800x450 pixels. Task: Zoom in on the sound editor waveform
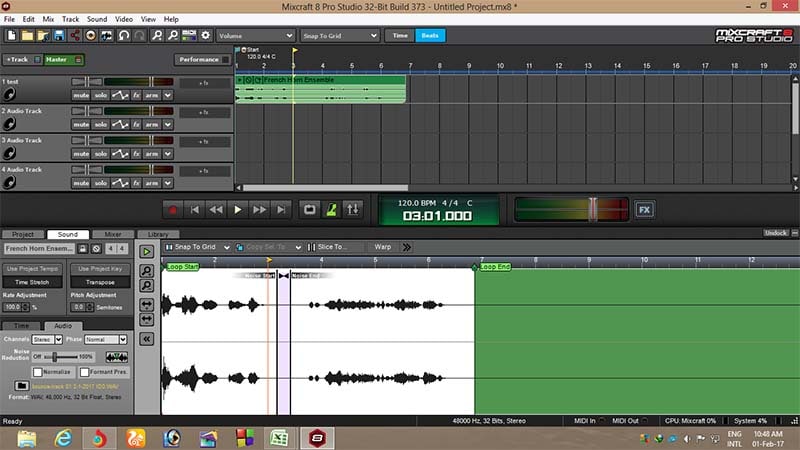click(146, 270)
